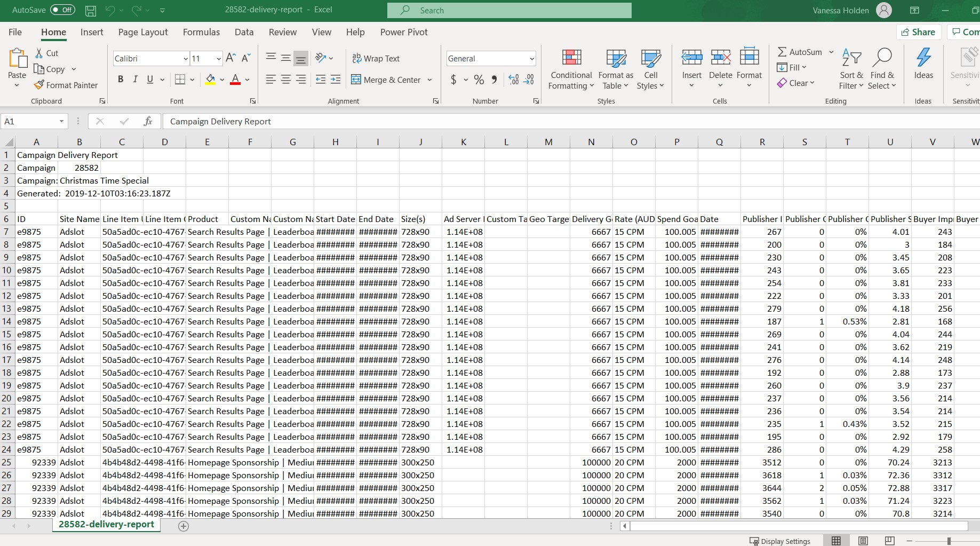Toggle Underline formatting
Viewport: 980px width, 546px height.
(150, 80)
